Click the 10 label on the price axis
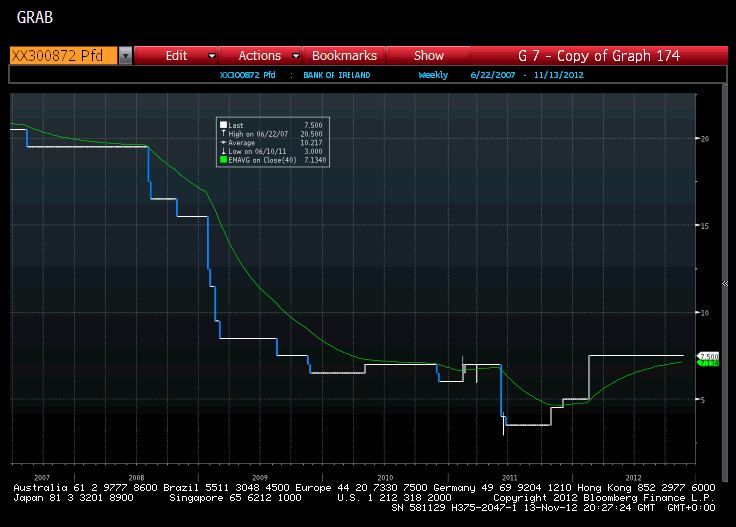The image size is (736, 527). [x=705, y=313]
